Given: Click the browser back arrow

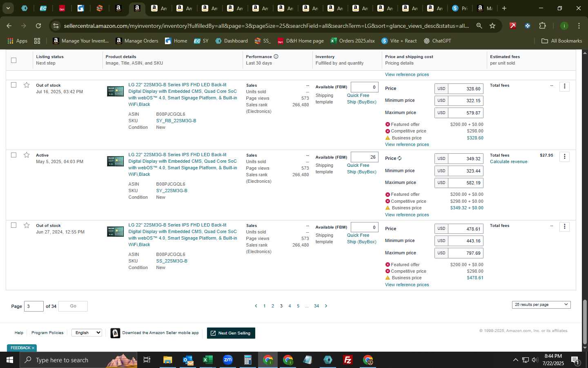Looking at the screenshot, I should click(9, 26).
